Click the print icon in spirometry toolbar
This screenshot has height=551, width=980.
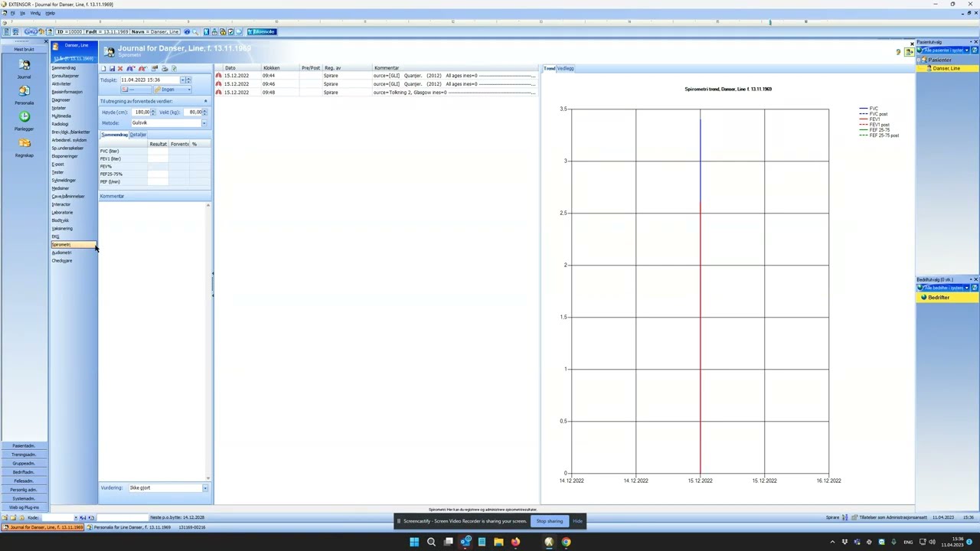click(165, 69)
